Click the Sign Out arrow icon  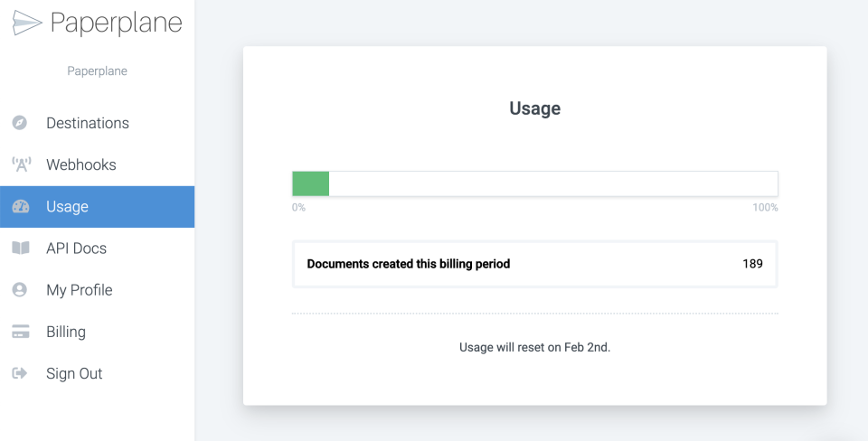pos(20,373)
